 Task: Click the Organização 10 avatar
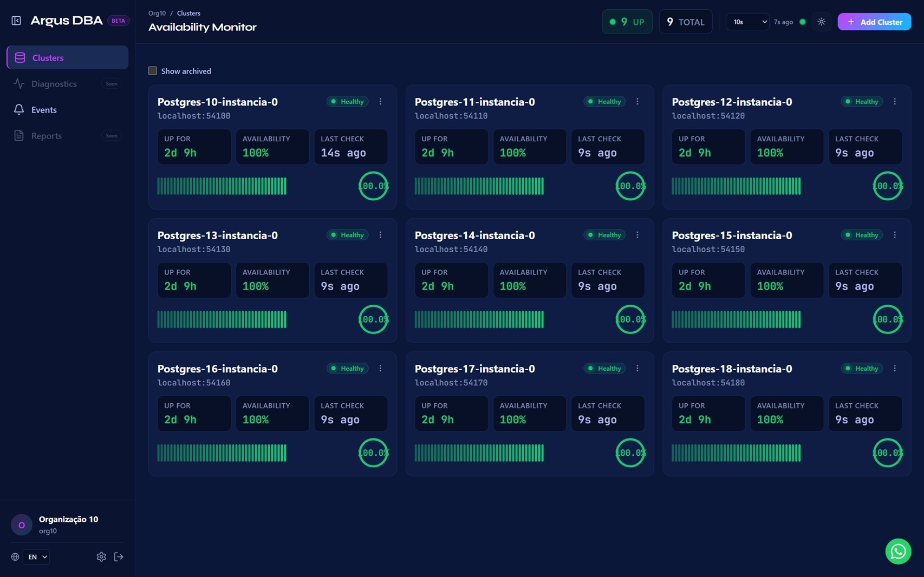click(22, 524)
